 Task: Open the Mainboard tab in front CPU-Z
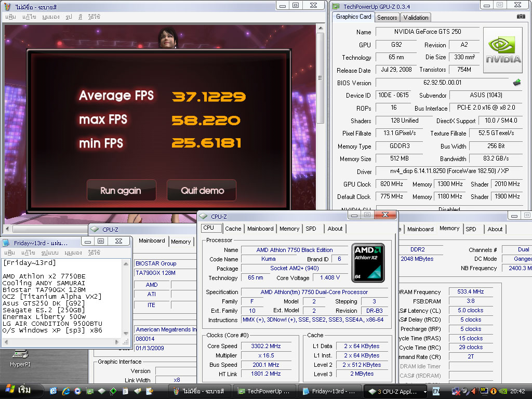pyautogui.click(x=260, y=229)
